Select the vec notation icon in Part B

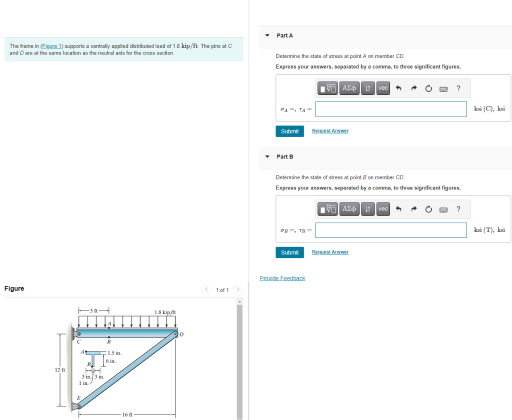coord(382,209)
